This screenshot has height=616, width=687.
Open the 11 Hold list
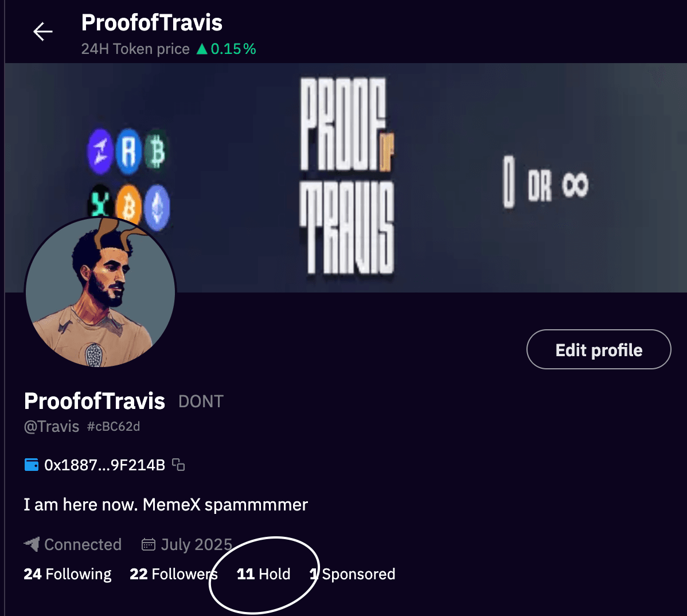tap(264, 574)
